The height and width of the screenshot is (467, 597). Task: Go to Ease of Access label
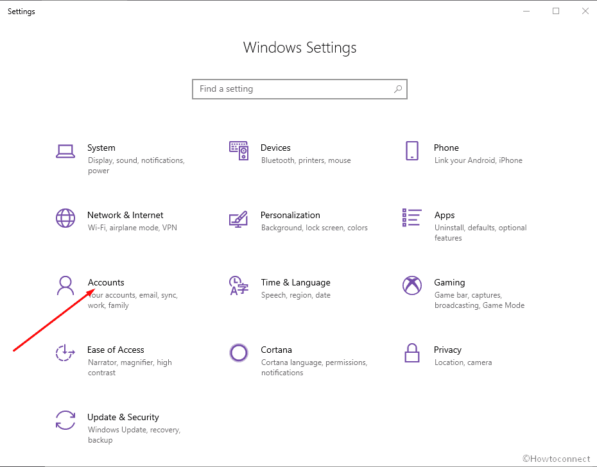click(x=116, y=350)
